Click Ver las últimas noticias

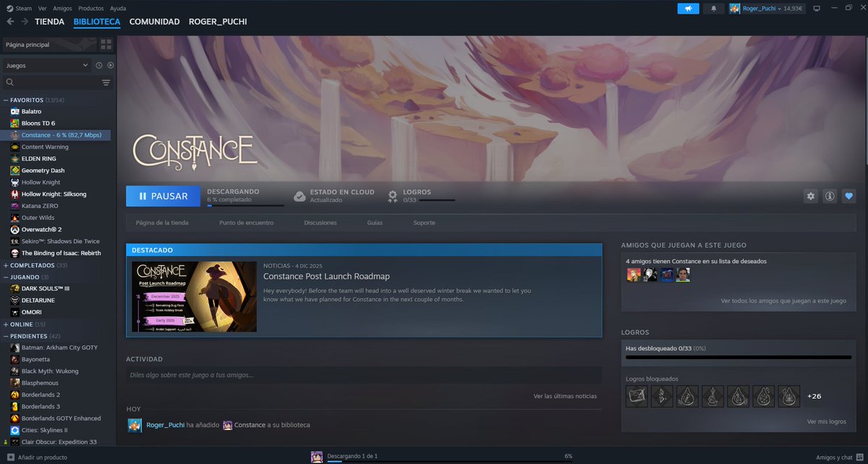click(565, 396)
